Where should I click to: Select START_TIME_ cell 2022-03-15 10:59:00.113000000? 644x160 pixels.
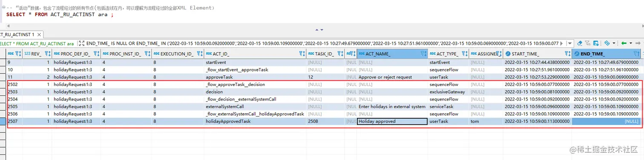(x=537, y=121)
